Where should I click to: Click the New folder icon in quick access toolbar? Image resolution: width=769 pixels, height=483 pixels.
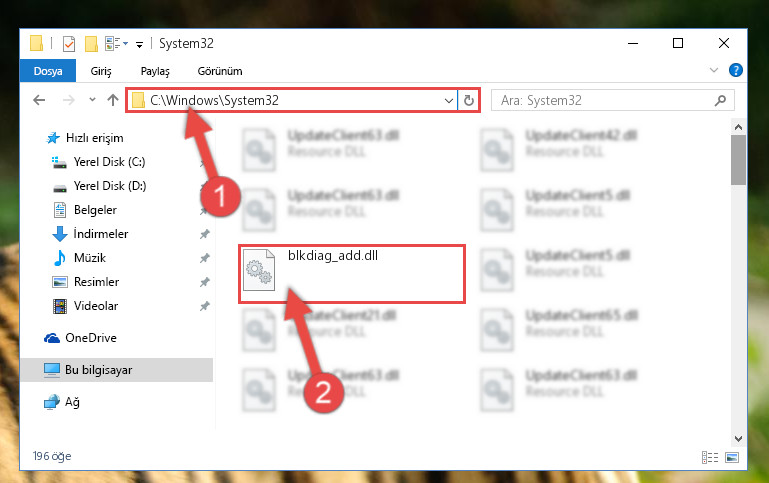point(91,44)
